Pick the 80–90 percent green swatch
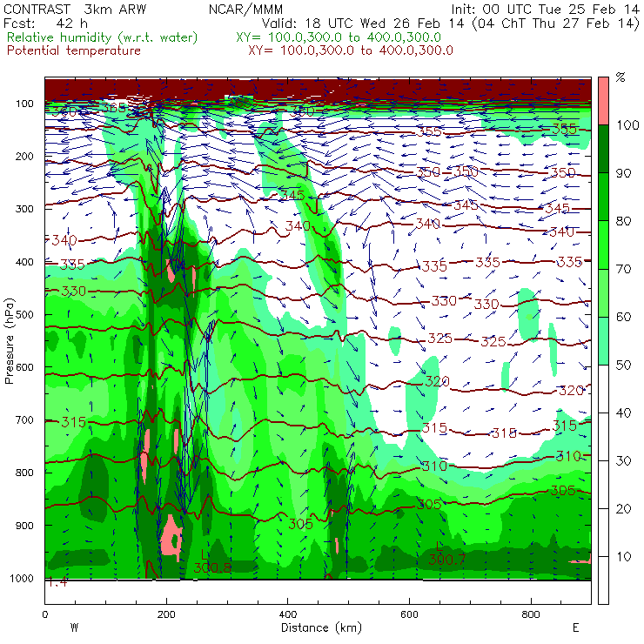644x644 pixels. click(603, 197)
